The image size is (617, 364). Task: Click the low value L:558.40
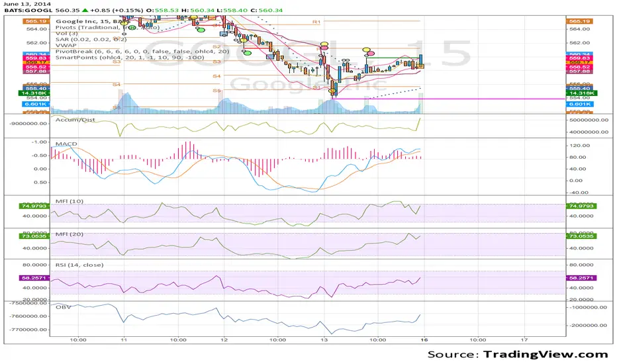pos(233,10)
